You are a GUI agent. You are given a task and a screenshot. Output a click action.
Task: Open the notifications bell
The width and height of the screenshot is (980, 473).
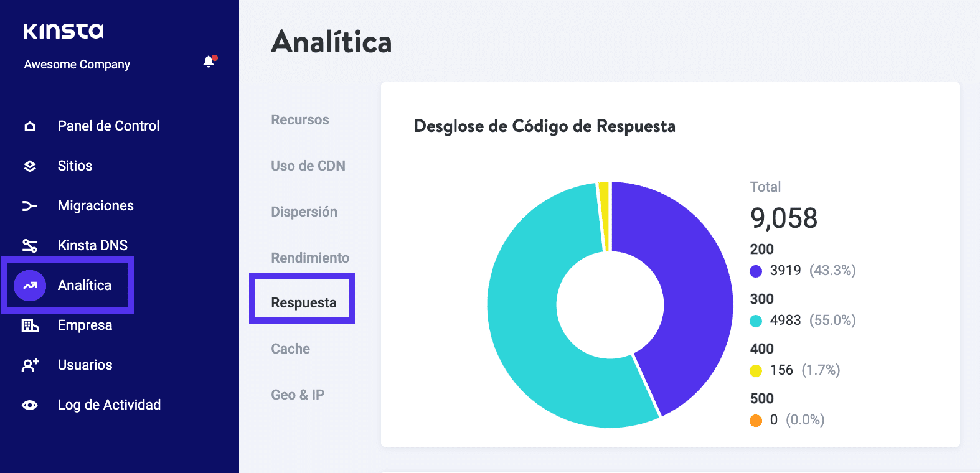[x=209, y=62]
